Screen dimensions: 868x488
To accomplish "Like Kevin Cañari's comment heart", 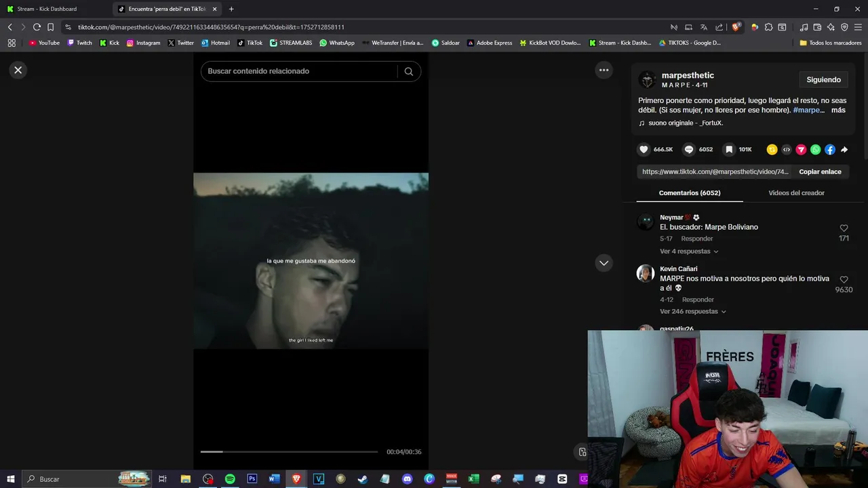I will (x=844, y=279).
